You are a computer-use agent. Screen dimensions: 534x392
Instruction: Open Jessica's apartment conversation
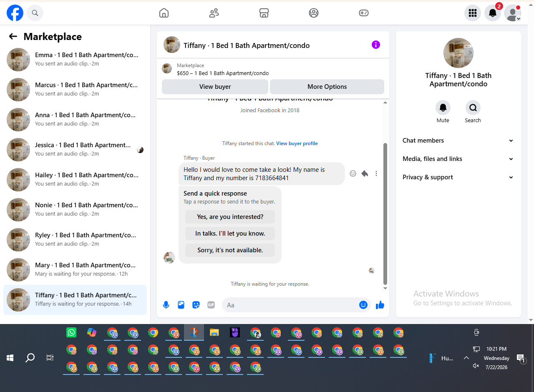pos(75,150)
